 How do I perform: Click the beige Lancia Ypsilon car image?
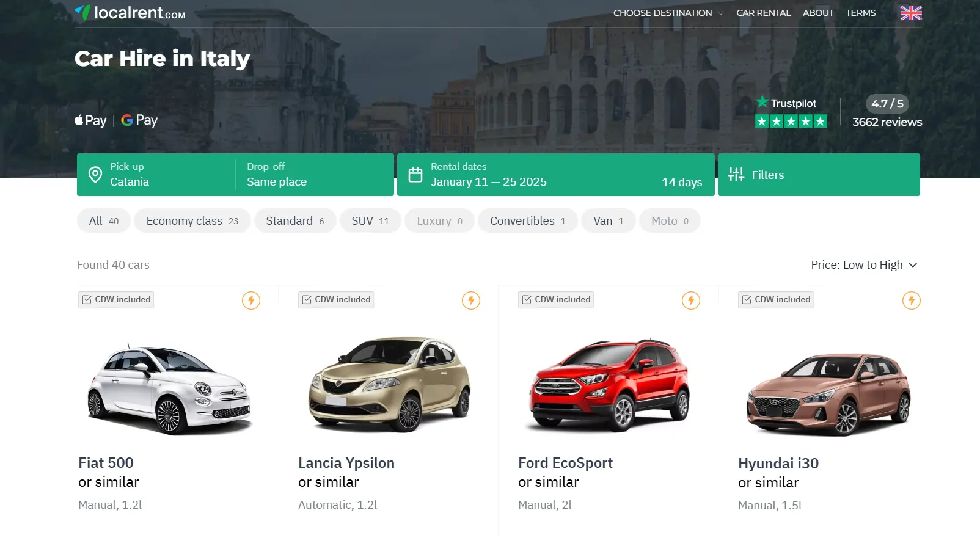pos(389,385)
